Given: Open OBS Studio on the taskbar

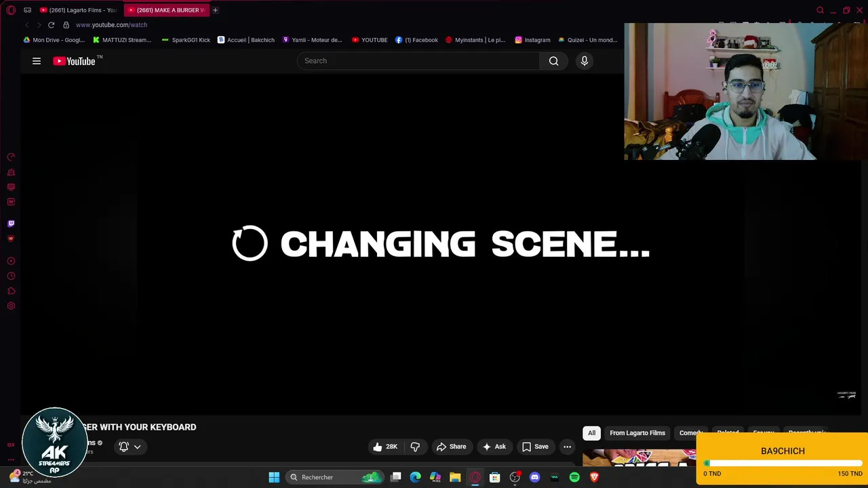Looking at the screenshot, I should point(515,477).
